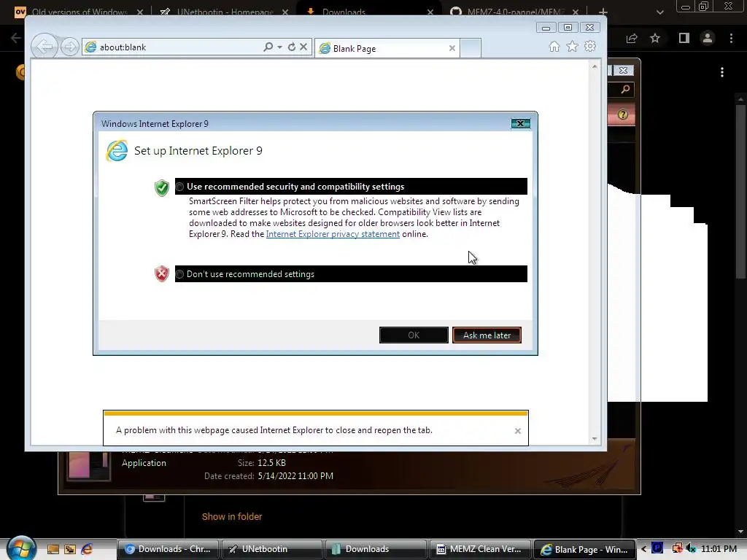Dismiss the tab recovery notification bar
This screenshot has width=747, height=560.
(x=518, y=431)
